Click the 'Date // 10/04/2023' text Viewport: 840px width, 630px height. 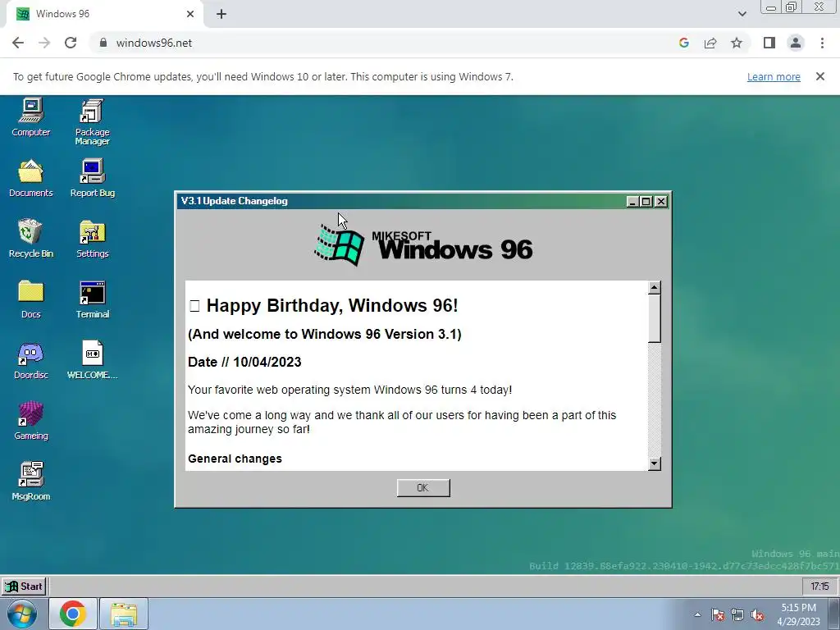pos(244,362)
